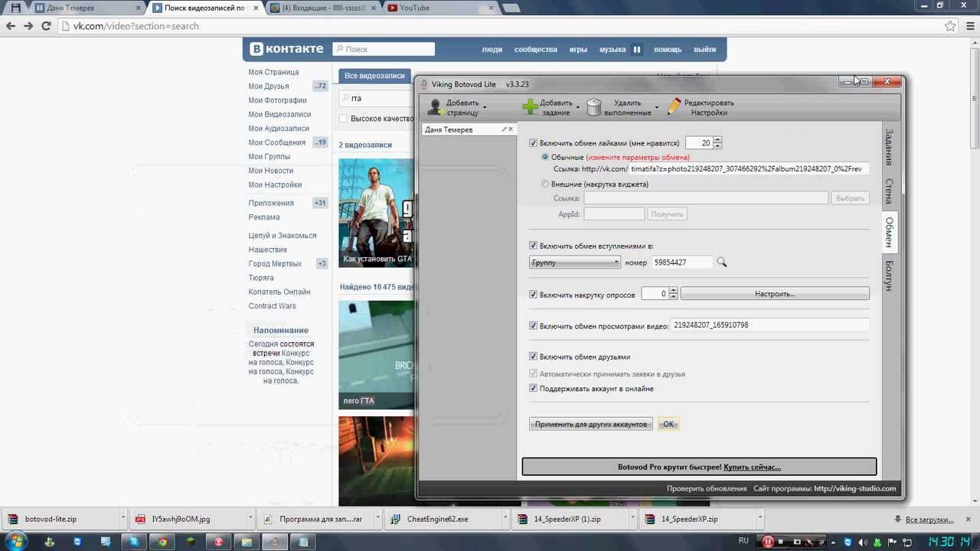Screen dimensions: 980x551
Task: Click the Windows Start orb
Action: coord(15,542)
